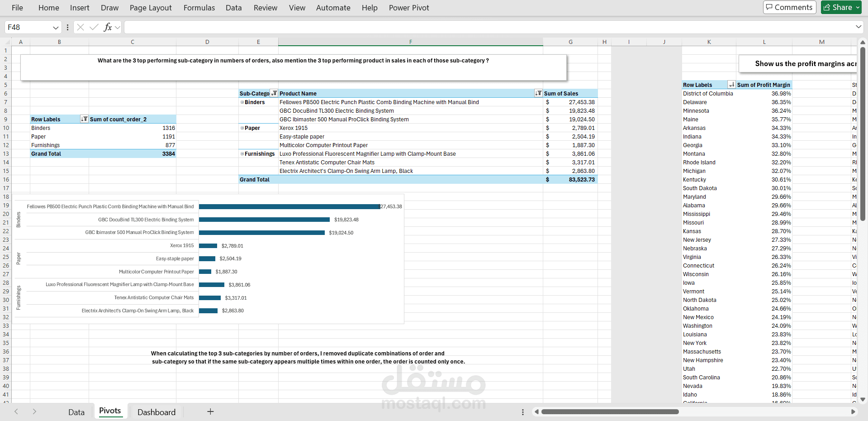
Task: Click the "Sum of Profit Margin" header cell
Action: 764,85
